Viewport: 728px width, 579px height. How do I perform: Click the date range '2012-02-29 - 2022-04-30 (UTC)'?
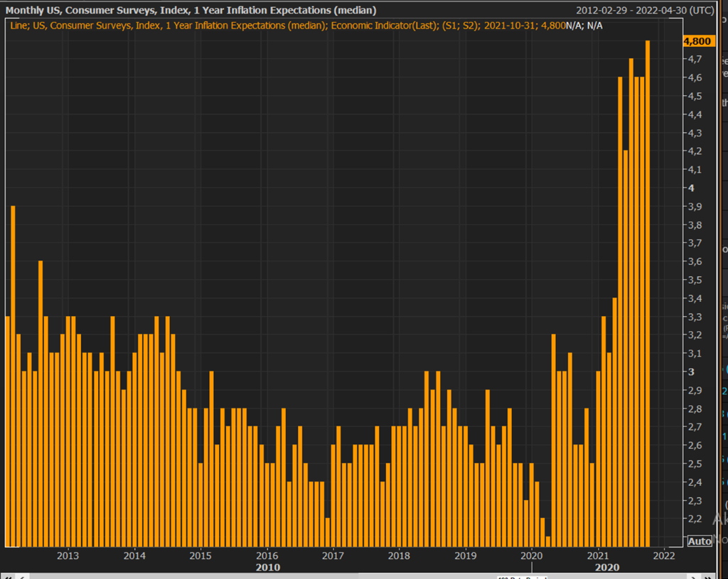pos(645,10)
